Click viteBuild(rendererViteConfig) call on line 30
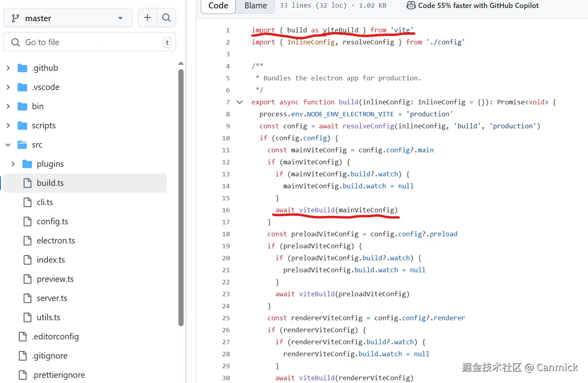Screen dimensions: 588x383 356,378
